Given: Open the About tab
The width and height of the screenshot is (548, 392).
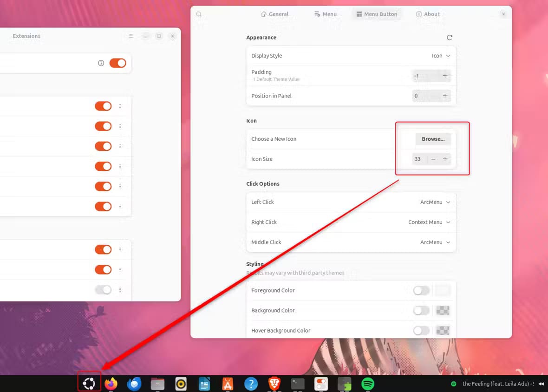Looking at the screenshot, I should [428, 14].
